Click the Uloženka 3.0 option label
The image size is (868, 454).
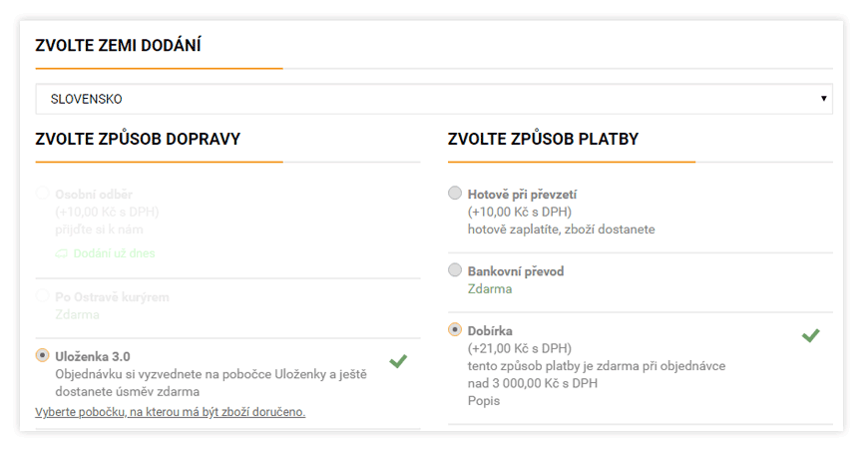coord(93,356)
